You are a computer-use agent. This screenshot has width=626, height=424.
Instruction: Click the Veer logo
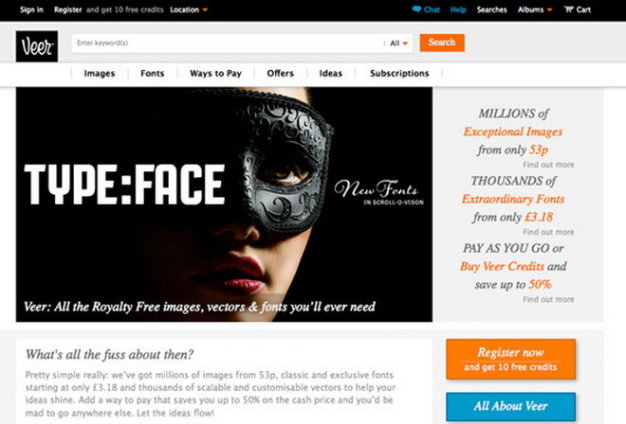[37, 46]
